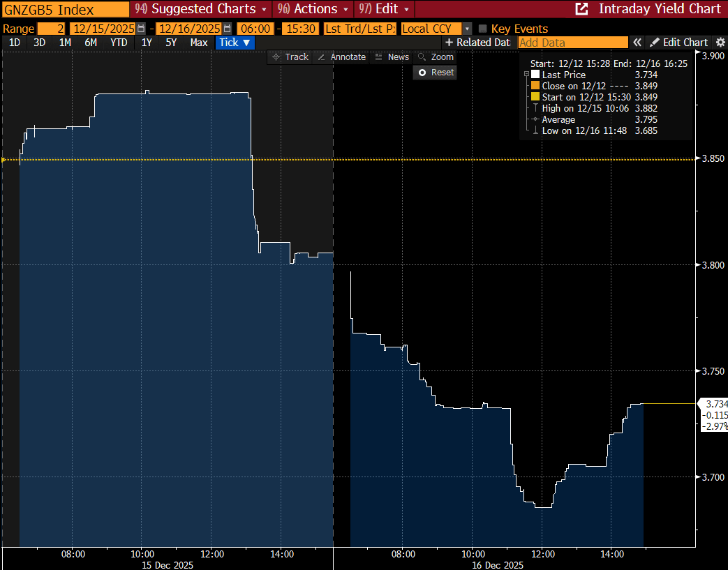
Task: Select the Max range tab
Action: (x=199, y=43)
